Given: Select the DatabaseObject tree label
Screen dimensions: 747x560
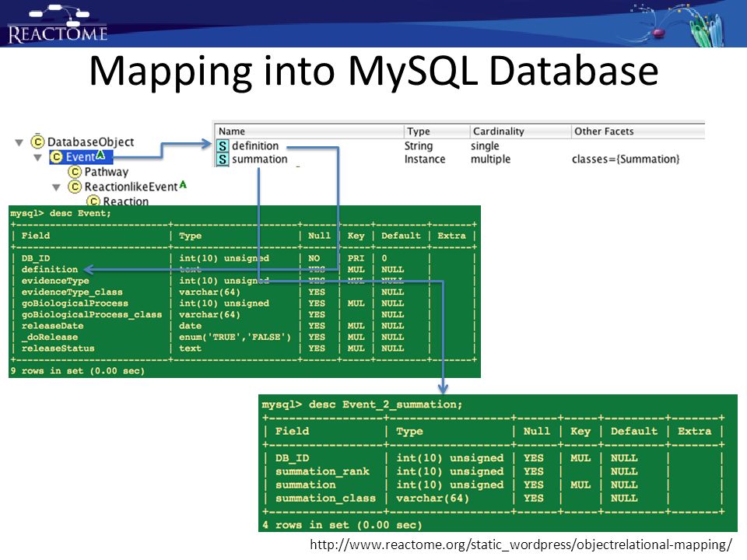Looking at the screenshot, I should pyautogui.click(x=90, y=142).
